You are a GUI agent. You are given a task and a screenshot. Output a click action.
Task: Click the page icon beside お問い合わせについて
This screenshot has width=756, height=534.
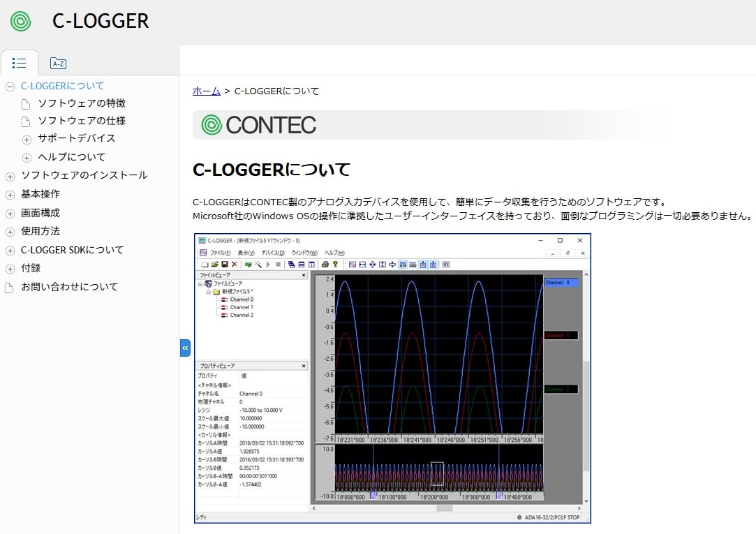point(10,288)
